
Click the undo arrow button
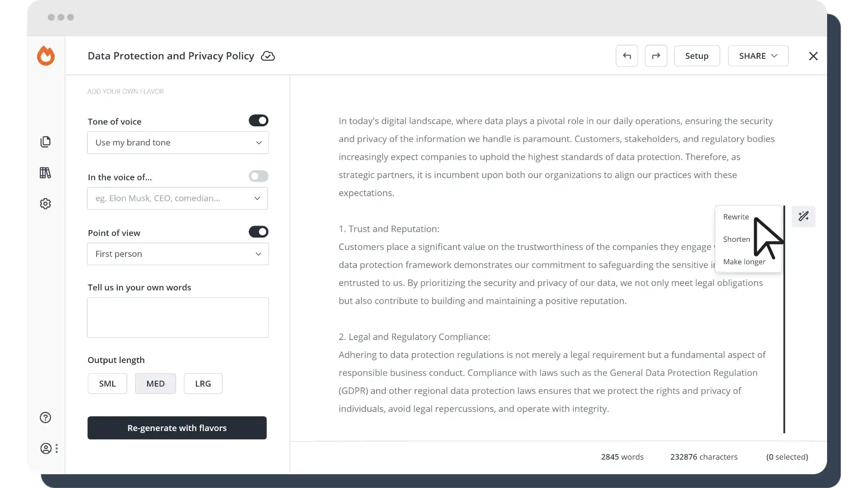pos(627,56)
